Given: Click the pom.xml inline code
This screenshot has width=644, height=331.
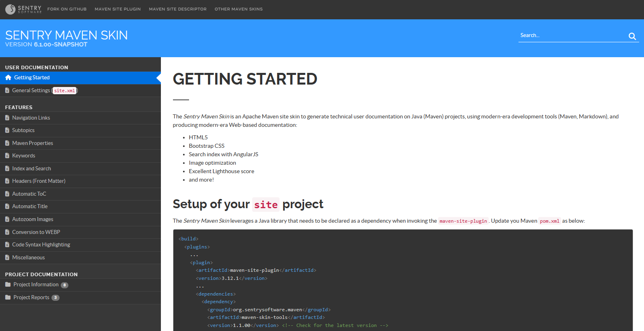Looking at the screenshot, I should click(549, 221).
